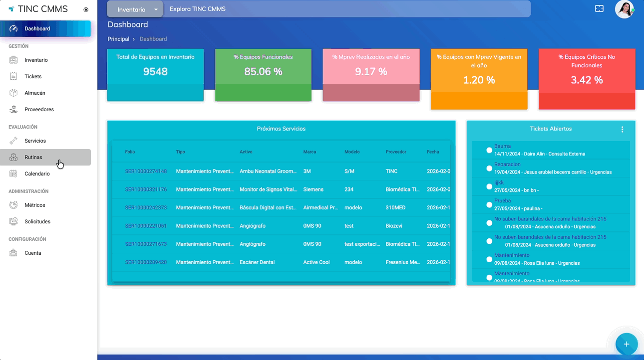Image resolution: width=644 pixels, height=360 pixels.
Task: Mark the Reparacion ticket radio button
Action: tap(489, 169)
